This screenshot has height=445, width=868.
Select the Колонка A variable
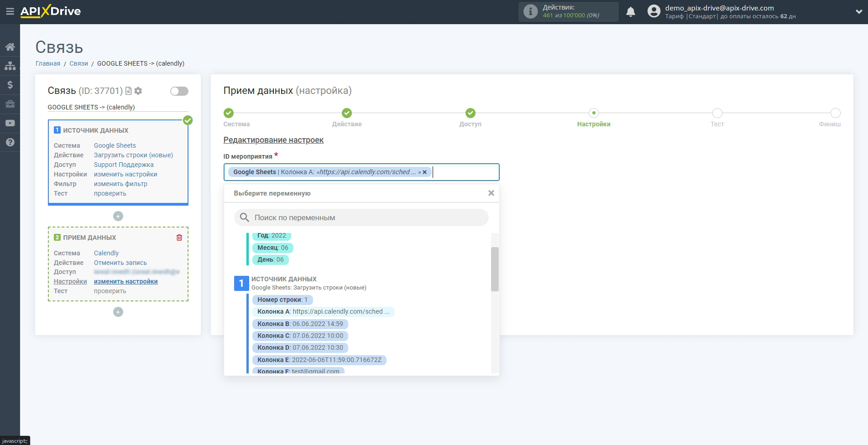point(323,311)
